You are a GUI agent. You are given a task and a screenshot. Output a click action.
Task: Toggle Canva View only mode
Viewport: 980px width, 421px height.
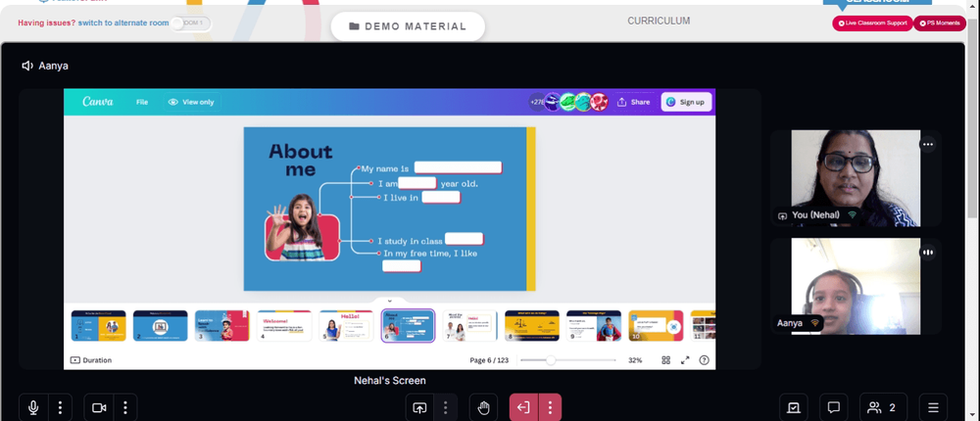click(191, 102)
